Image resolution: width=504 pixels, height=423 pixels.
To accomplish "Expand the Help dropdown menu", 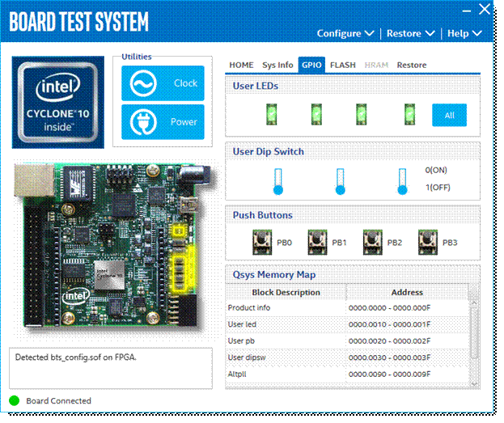I will coord(465,33).
